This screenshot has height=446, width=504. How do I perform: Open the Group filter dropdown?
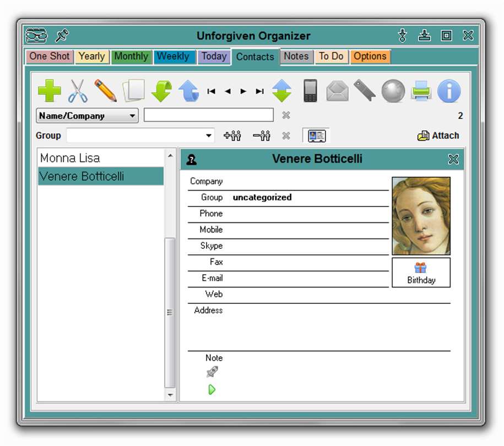[x=140, y=135]
